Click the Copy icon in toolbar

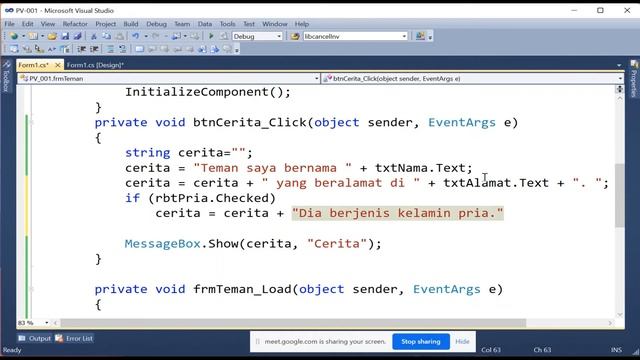(106, 36)
